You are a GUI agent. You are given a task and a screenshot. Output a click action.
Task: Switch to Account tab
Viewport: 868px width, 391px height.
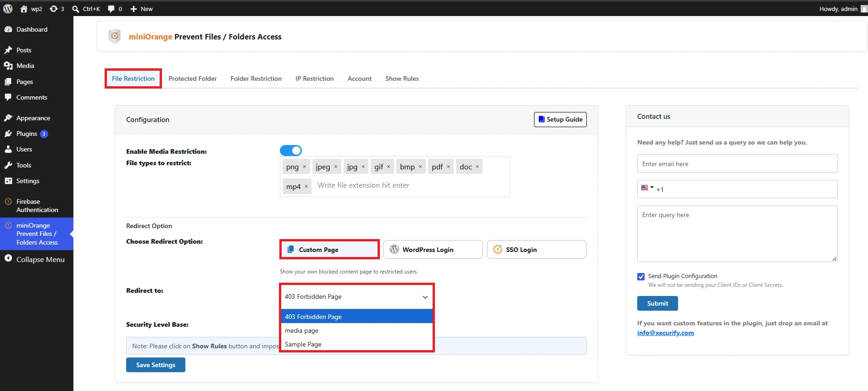pyautogui.click(x=360, y=78)
